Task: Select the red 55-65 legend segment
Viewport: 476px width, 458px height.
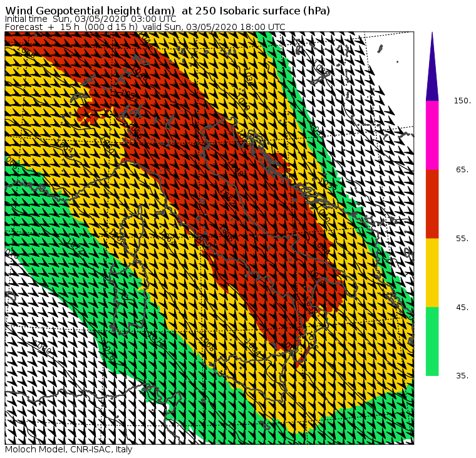Action: pyautogui.click(x=432, y=204)
